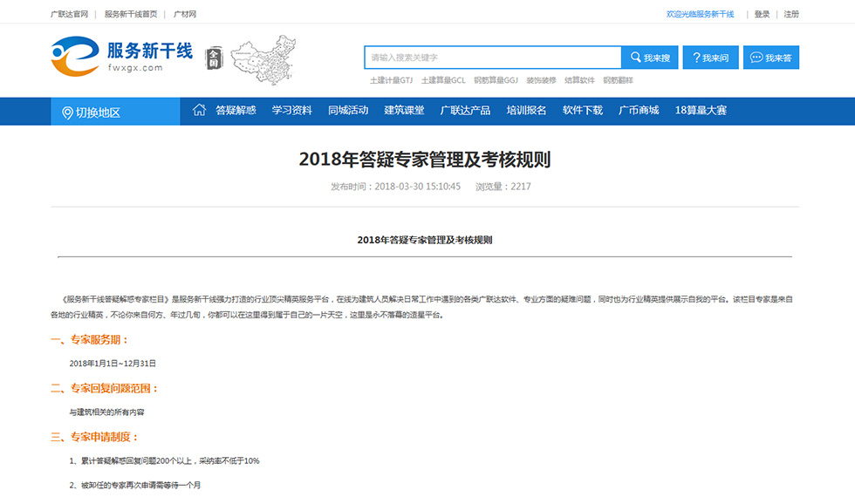Click the 钢筋算量GGJ hot keyword
The image size is (855, 504).
point(496,80)
